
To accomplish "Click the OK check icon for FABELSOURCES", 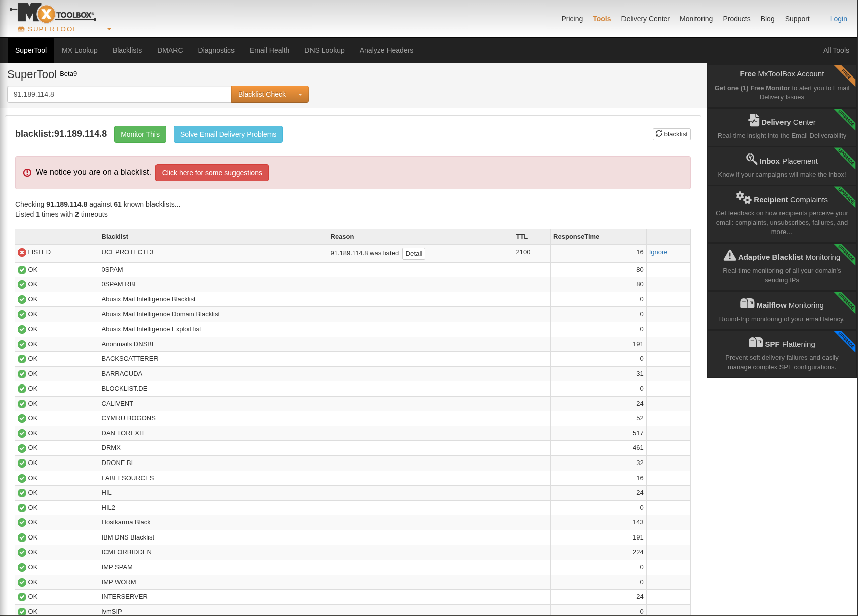I will pyautogui.click(x=22, y=479).
